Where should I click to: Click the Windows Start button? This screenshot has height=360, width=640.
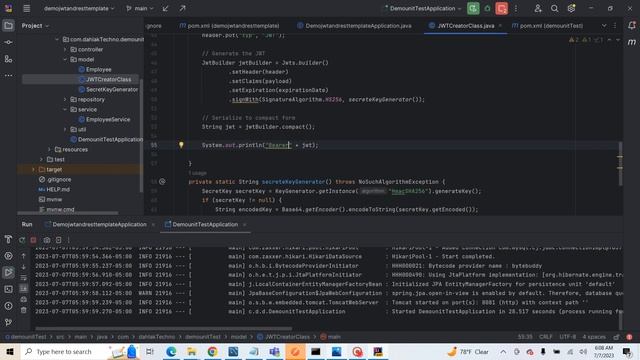(10, 351)
